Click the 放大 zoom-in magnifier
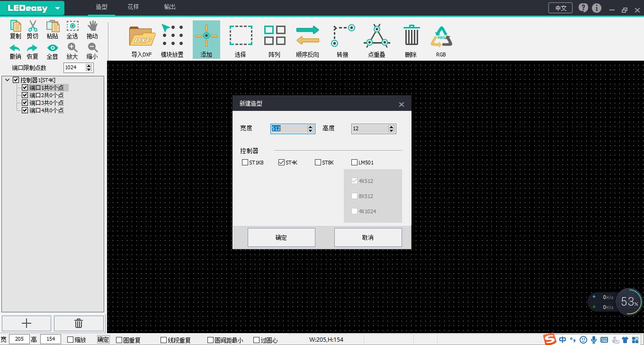The width and height of the screenshot is (644, 345). pyautogui.click(x=72, y=47)
